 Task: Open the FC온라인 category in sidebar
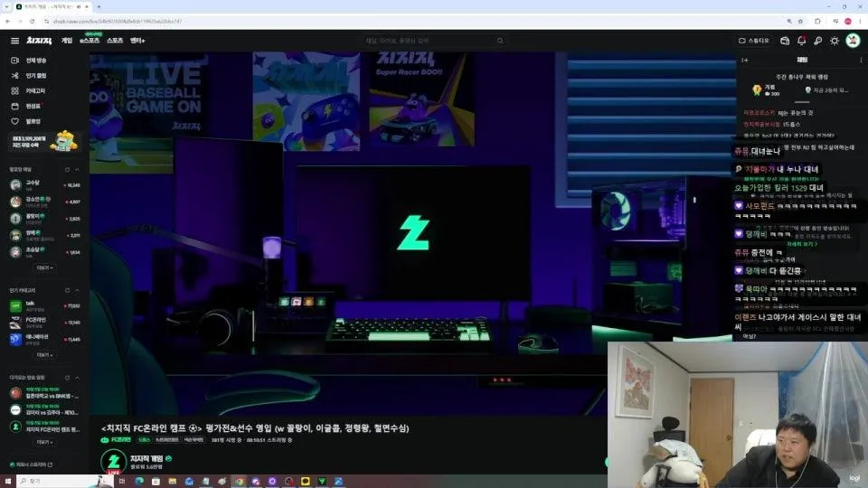pos(45,322)
